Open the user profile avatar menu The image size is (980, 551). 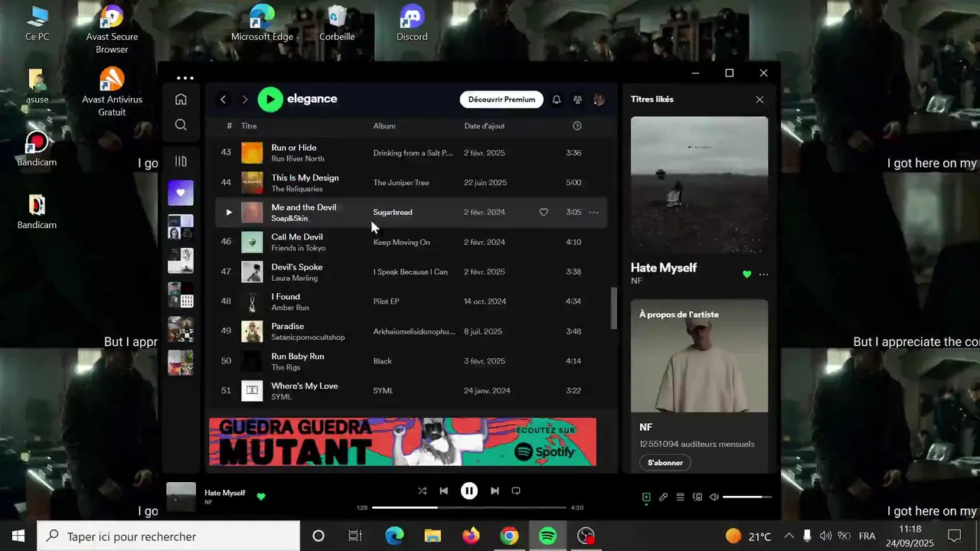599,99
